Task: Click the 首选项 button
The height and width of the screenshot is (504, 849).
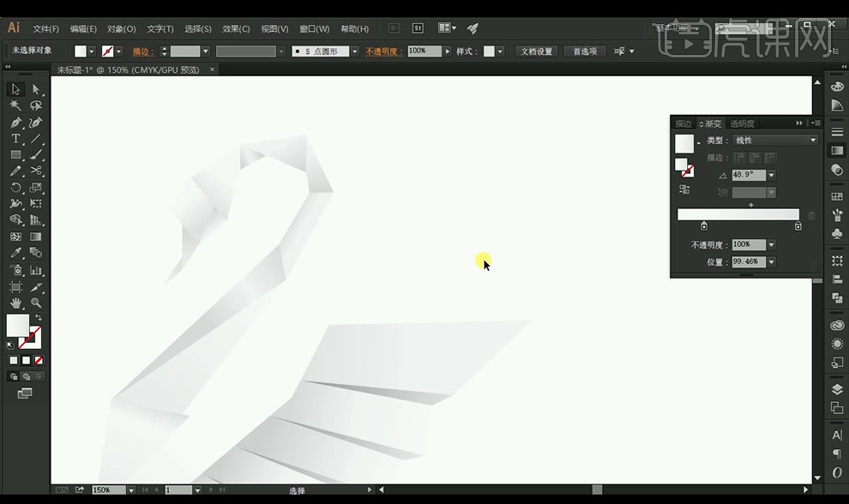Action: pyautogui.click(x=585, y=51)
